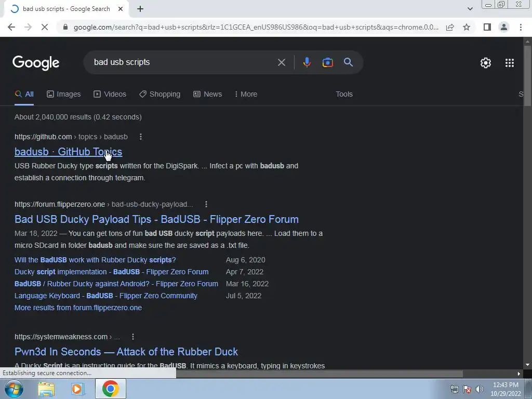
Task: Search by image using the camera icon
Action: (x=327, y=62)
